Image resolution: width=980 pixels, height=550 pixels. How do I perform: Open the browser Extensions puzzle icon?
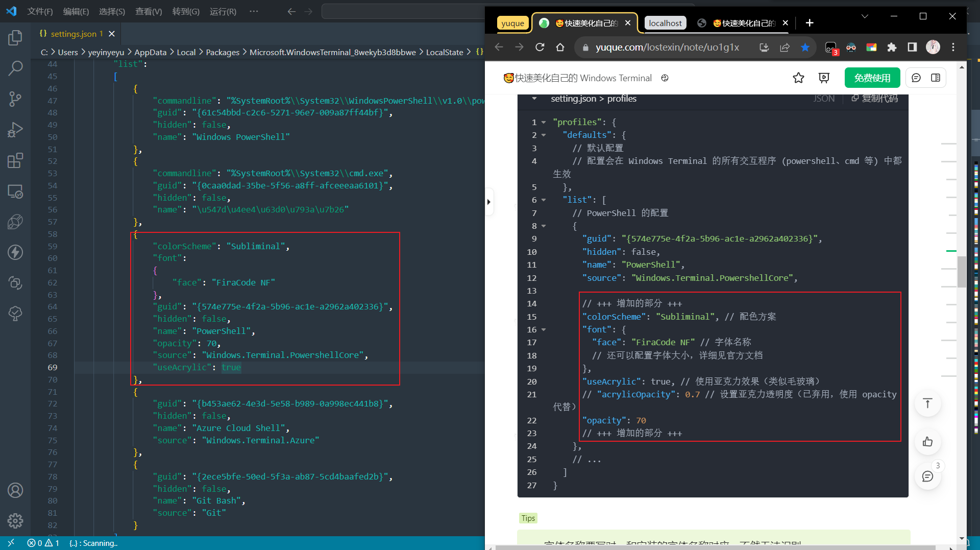(x=892, y=47)
